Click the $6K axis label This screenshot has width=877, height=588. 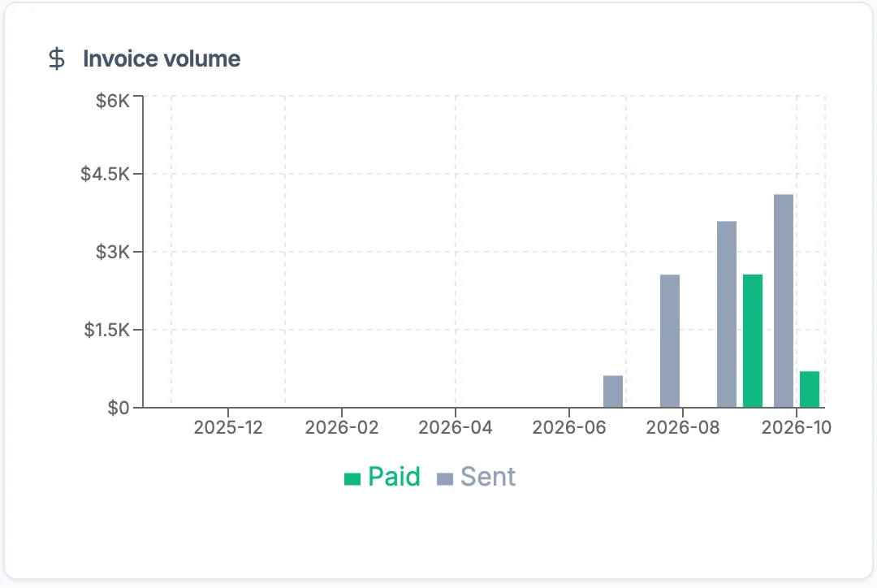coord(112,101)
